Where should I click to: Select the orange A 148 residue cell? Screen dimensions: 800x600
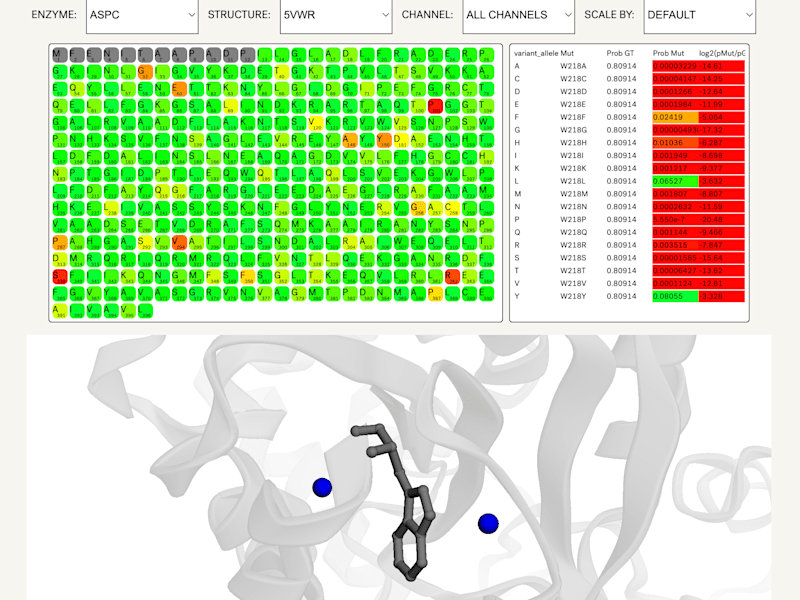click(x=350, y=140)
